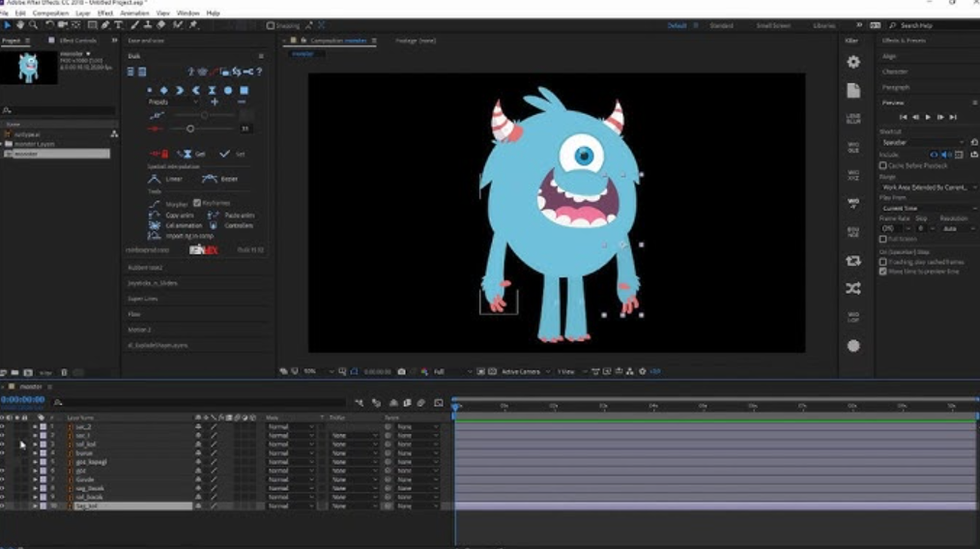Select the Eraser tool
The height and width of the screenshot is (549, 980).
click(x=160, y=25)
